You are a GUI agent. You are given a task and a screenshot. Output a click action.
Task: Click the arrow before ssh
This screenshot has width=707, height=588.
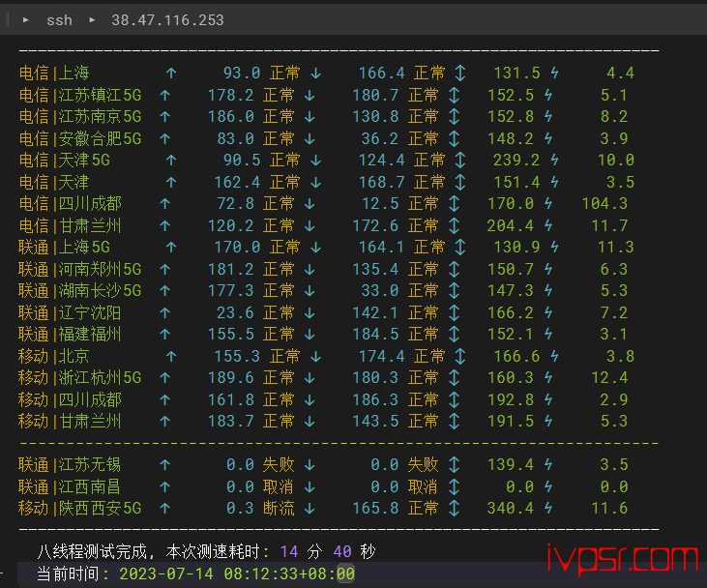tap(26, 20)
